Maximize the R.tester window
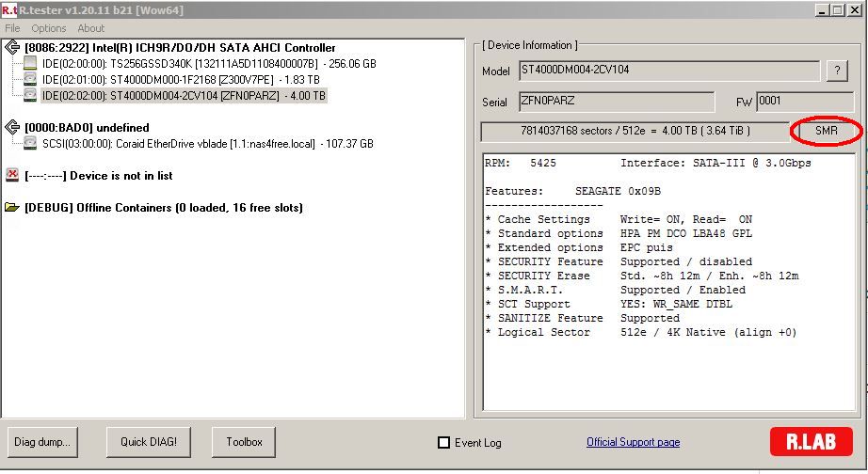 click(x=838, y=10)
